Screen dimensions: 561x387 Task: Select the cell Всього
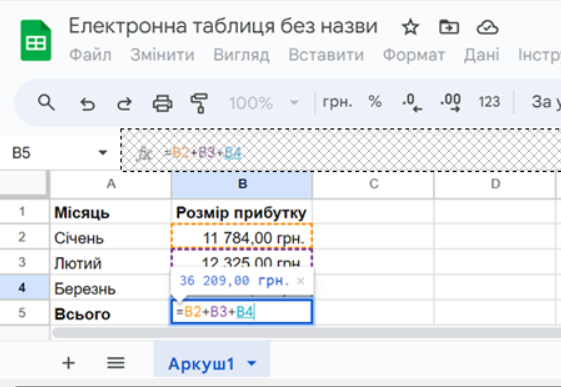pyautogui.click(x=111, y=313)
